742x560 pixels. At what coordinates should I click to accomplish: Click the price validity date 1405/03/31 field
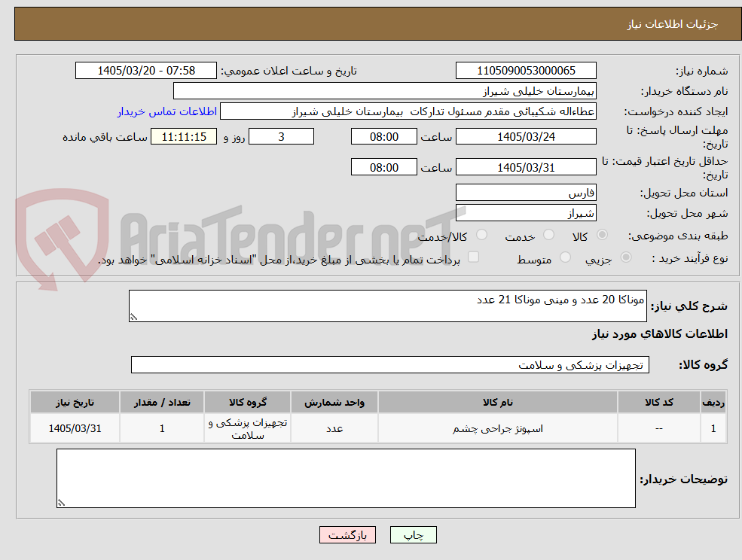point(526,167)
